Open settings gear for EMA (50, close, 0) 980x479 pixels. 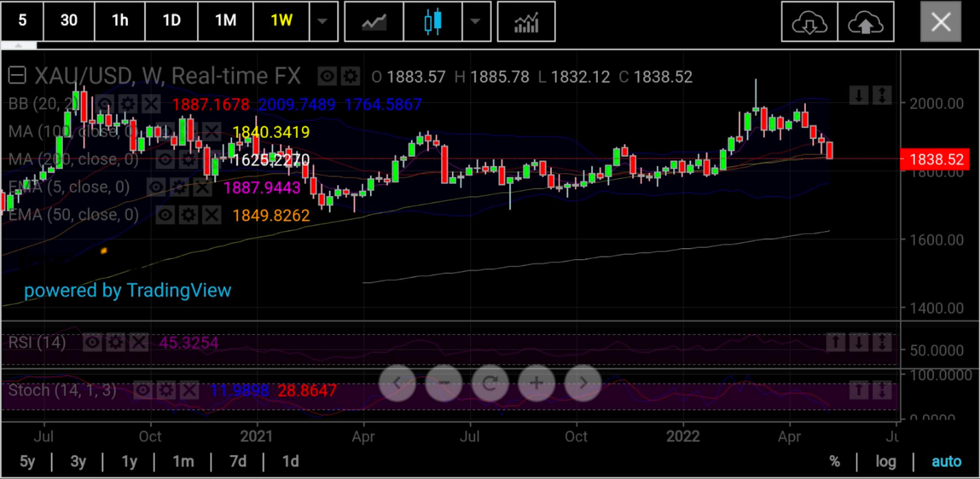(188, 215)
